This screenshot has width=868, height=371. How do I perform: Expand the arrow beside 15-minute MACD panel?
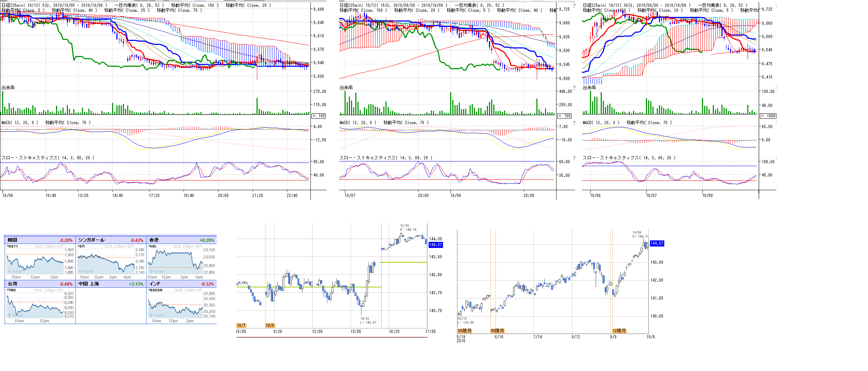pos(574,122)
